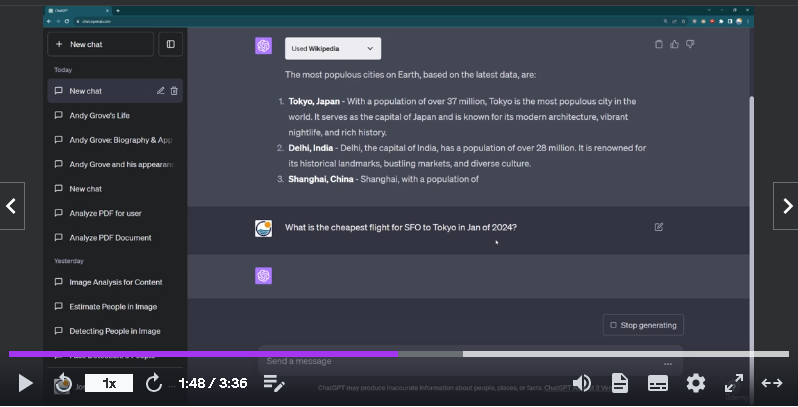Bookmark the page with the star icon
The image size is (798, 407).
click(x=683, y=21)
